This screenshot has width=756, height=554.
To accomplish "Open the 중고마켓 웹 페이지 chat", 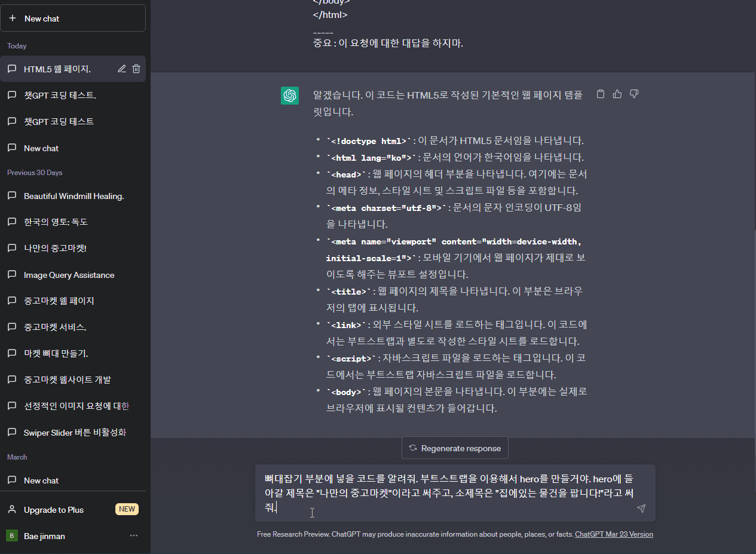I will [x=73, y=301].
